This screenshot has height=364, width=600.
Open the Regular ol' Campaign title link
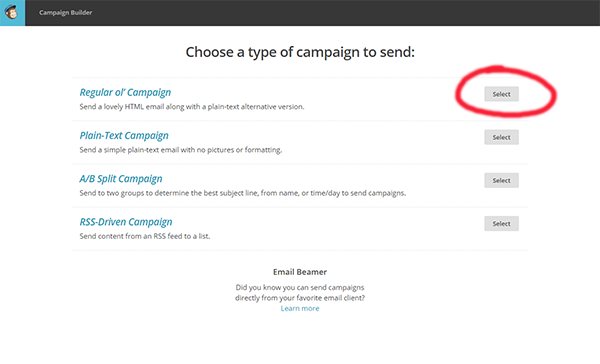point(125,92)
